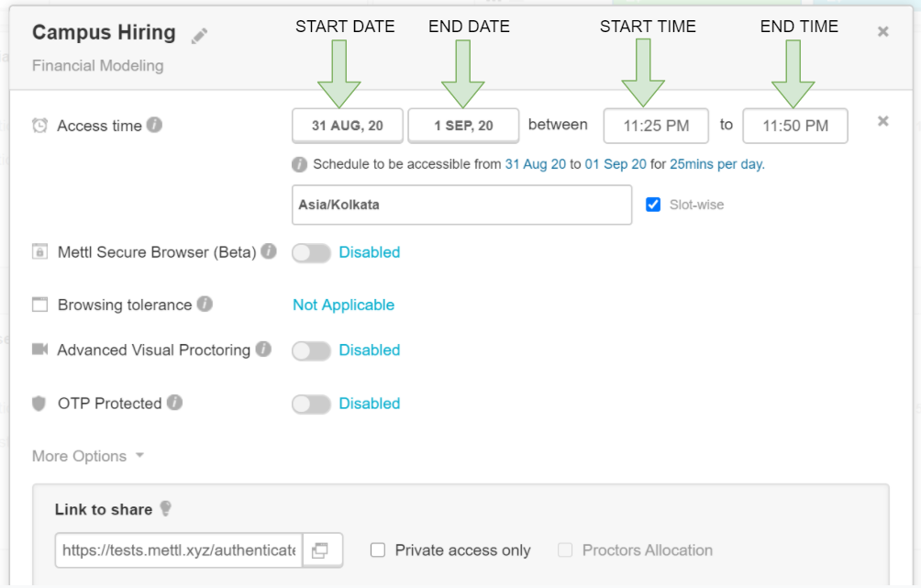This screenshot has height=588, width=921.
Task: Click the Mettl Secure Browser lock icon
Action: [39, 252]
